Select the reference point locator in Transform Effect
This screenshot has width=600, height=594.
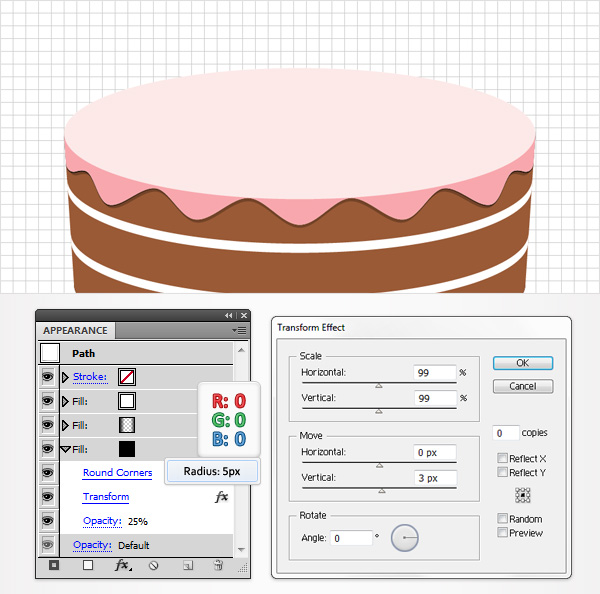pyautogui.click(x=522, y=495)
